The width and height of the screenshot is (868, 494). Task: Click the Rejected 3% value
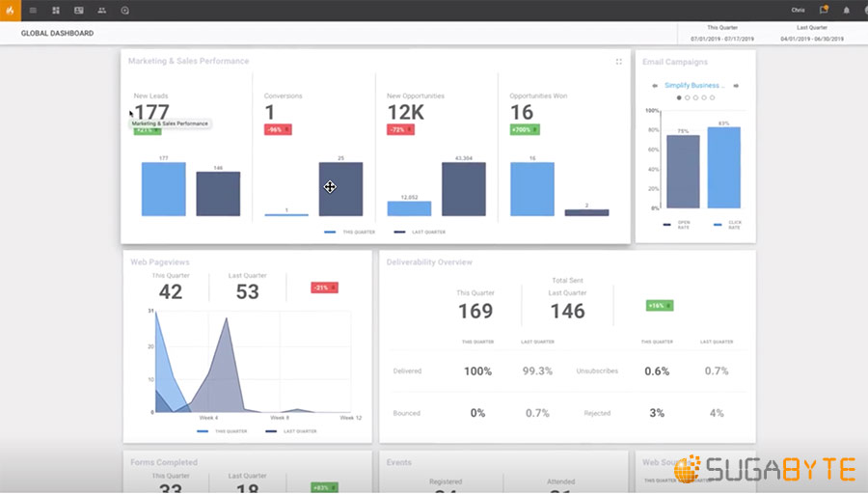657,413
